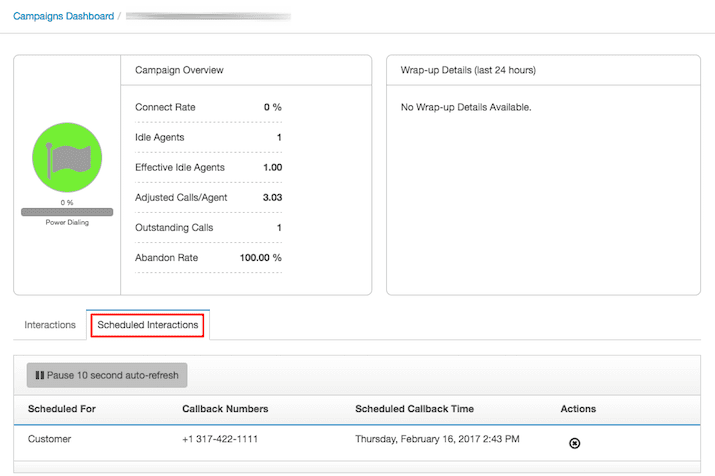Click the Adjusted Calls/Agent row
The width and height of the screenshot is (715, 476).
[x=207, y=198]
